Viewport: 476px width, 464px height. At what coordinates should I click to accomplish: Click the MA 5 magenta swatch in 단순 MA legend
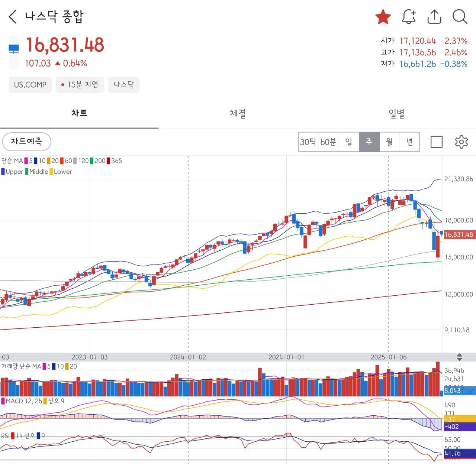pyautogui.click(x=26, y=161)
